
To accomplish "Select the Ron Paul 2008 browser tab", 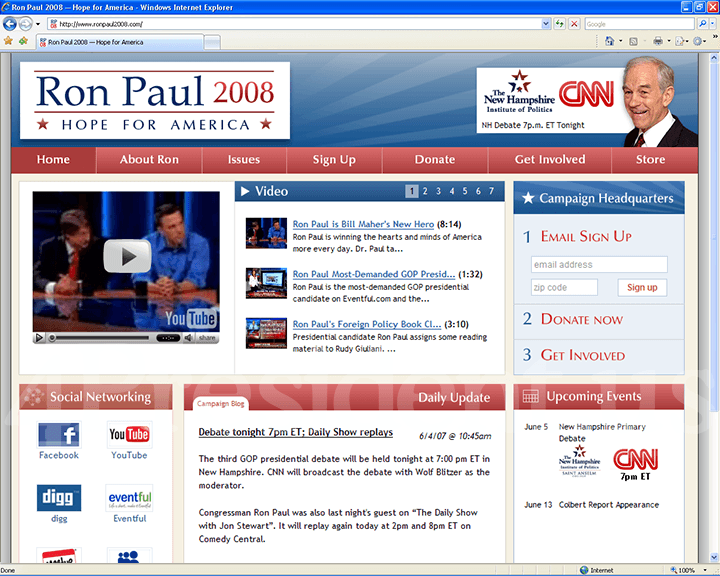I will pyautogui.click(x=119, y=42).
